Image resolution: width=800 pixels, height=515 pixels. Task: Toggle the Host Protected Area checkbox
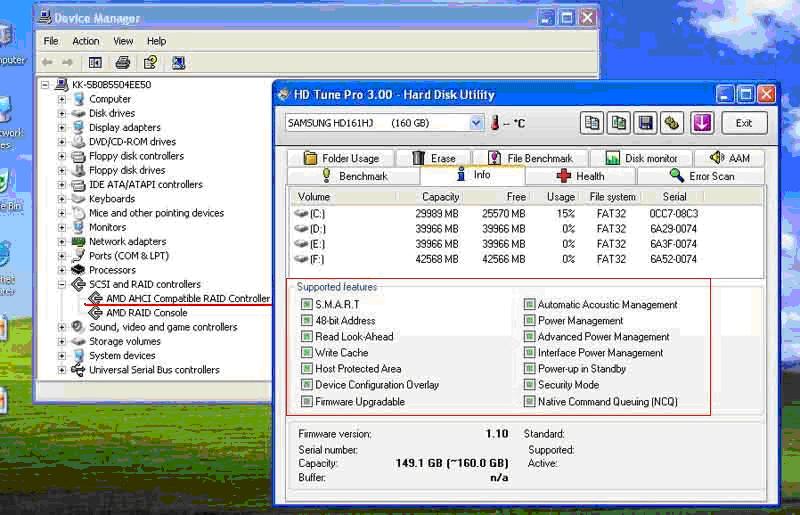tap(307, 369)
